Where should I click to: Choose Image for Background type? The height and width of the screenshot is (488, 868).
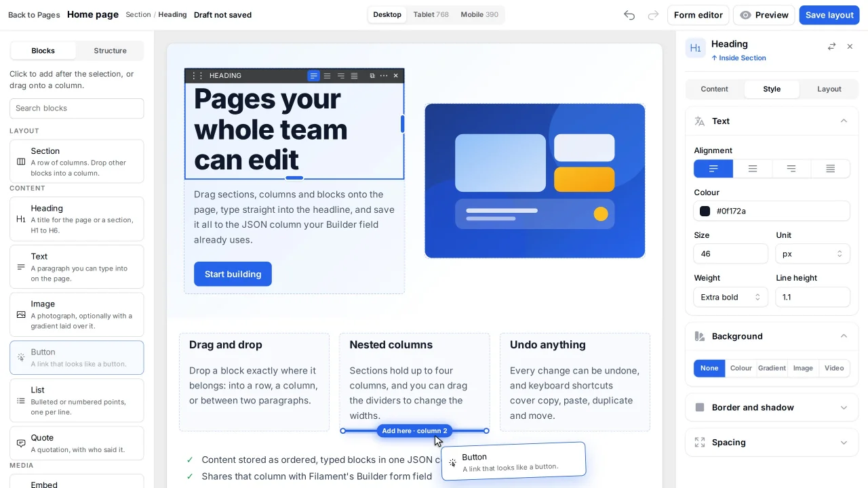click(803, 368)
